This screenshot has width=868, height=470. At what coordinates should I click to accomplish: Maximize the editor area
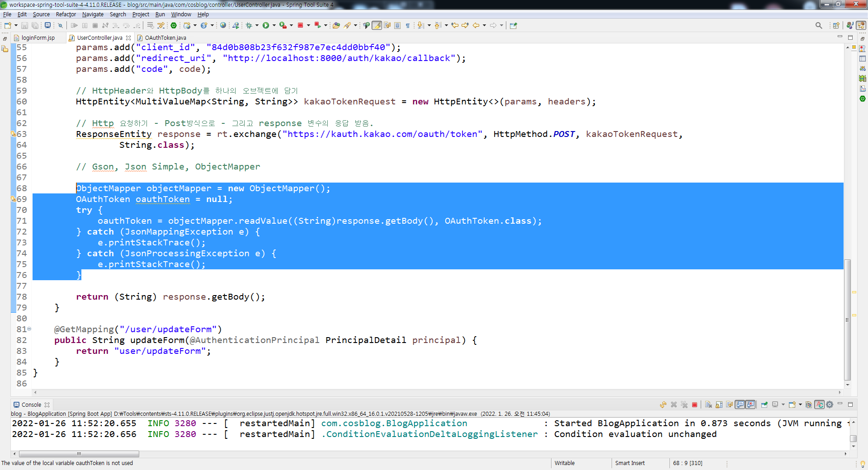(850, 38)
